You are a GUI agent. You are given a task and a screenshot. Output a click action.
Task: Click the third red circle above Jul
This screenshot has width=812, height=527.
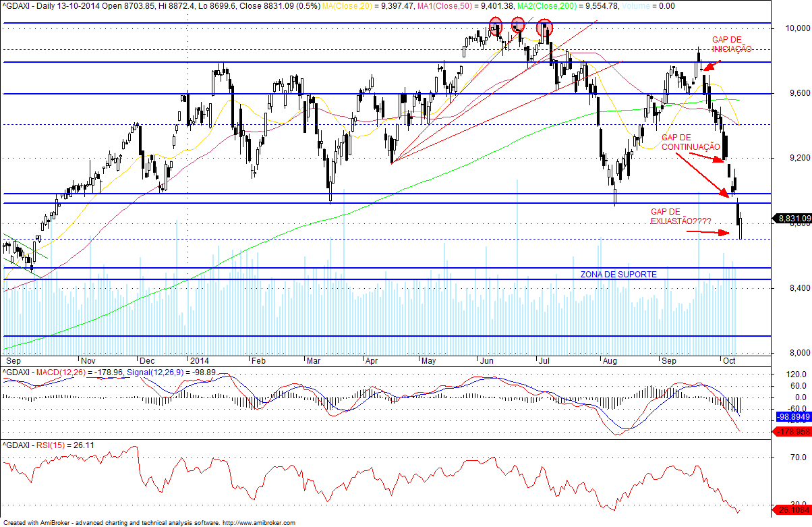[545, 28]
